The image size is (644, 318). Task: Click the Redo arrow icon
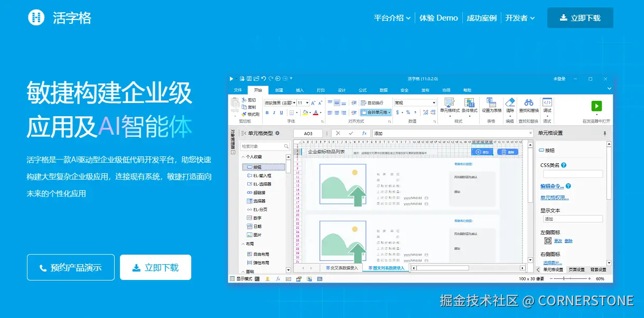pos(270,79)
